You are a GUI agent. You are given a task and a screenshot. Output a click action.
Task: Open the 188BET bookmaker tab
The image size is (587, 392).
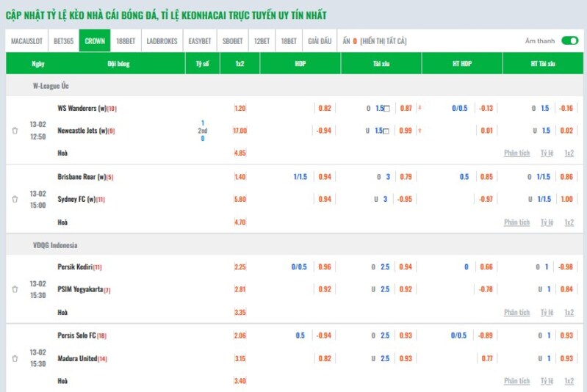[128, 41]
